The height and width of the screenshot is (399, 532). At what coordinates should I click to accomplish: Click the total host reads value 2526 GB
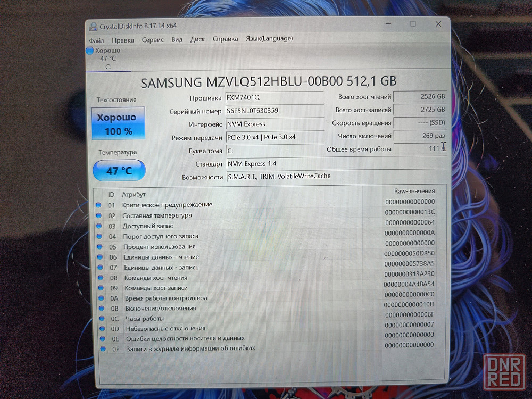(x=420, y=96)
